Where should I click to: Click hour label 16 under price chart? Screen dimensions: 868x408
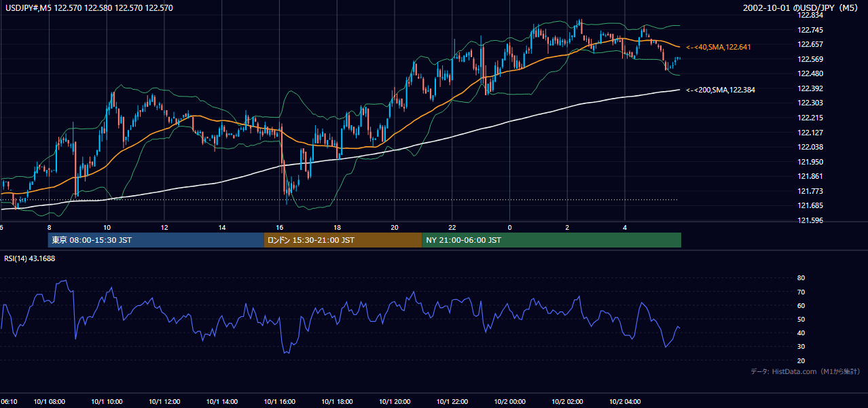pos(280,228)
